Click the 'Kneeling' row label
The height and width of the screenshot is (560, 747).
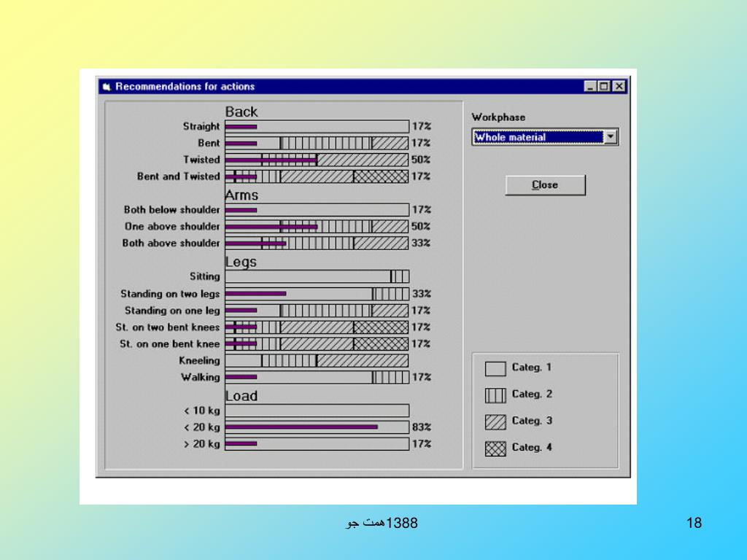[200, 360]
